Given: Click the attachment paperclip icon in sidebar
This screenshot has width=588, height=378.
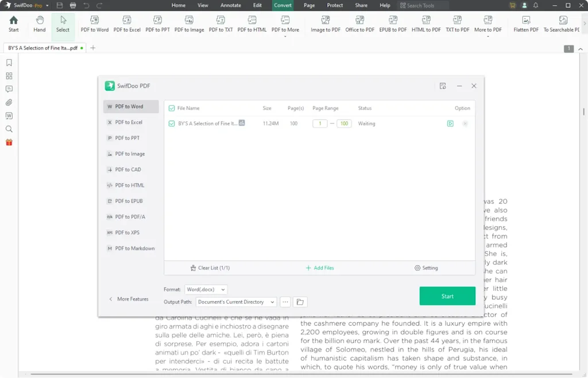Looking at the screenshot, I should click(x=9, y=102).
